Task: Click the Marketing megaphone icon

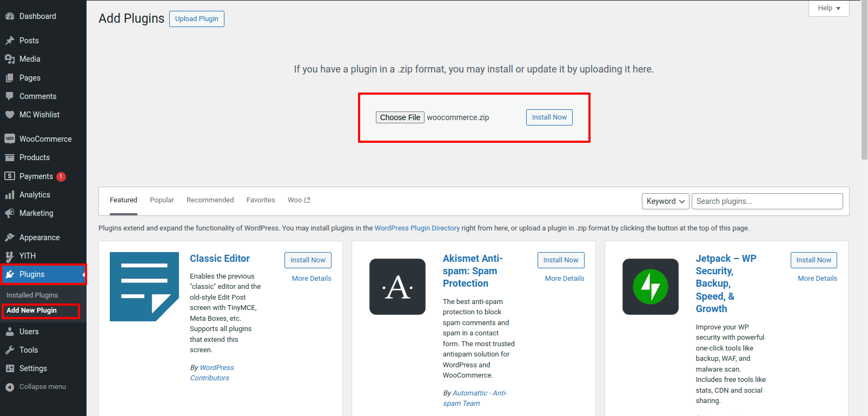Action: [10, 213]
